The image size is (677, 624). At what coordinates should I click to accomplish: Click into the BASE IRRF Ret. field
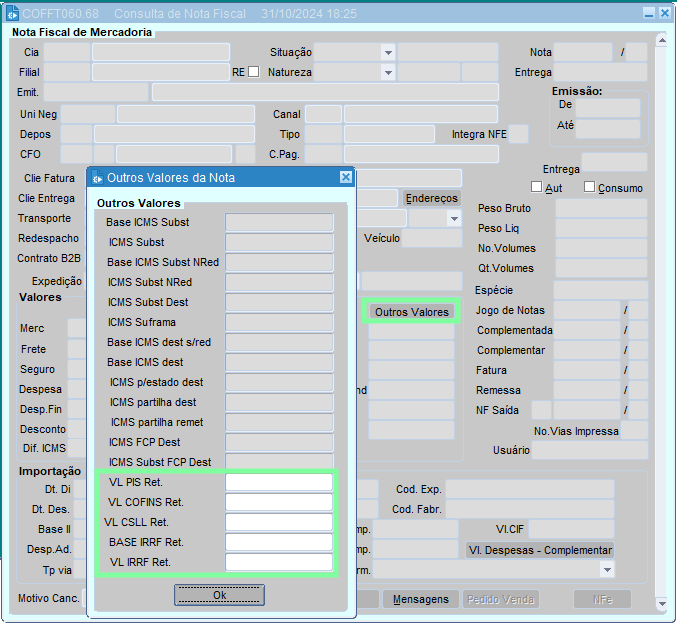[x=279, y=542]
